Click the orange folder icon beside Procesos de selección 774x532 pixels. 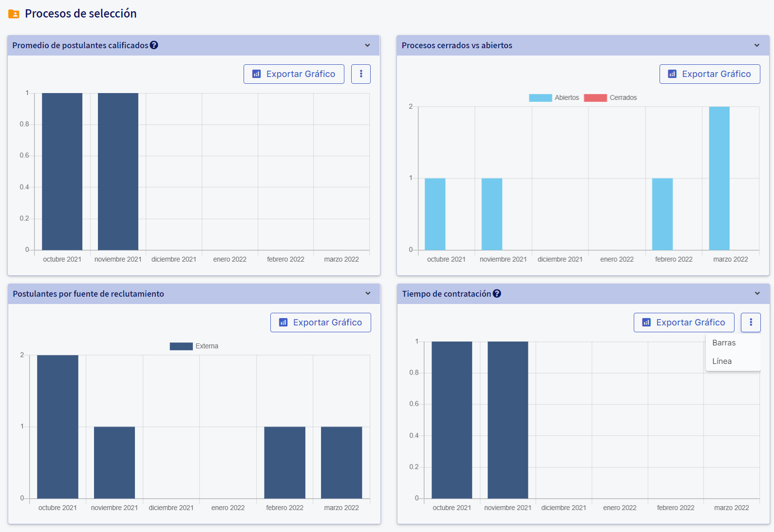tap(14, 14)
